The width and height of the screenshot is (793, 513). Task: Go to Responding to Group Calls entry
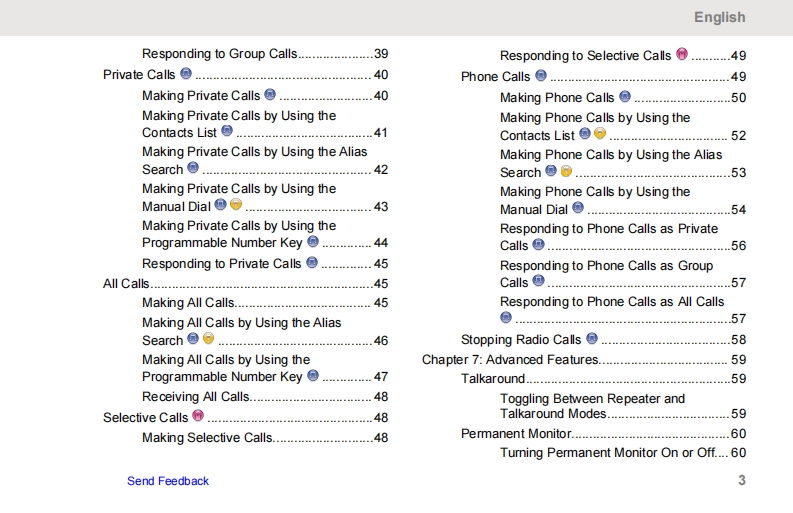pyautogui.click(x=219, y=54)
